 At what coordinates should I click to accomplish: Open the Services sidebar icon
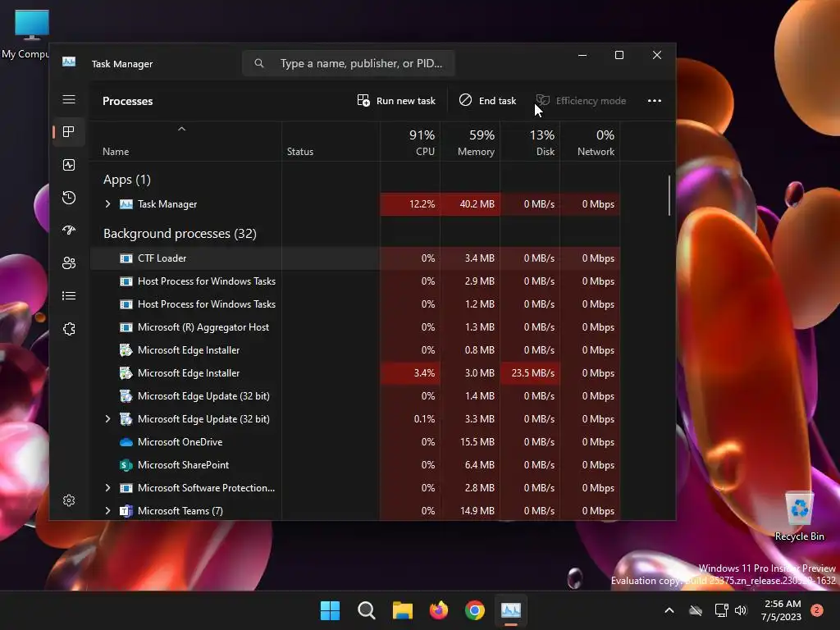pos(69,329)
